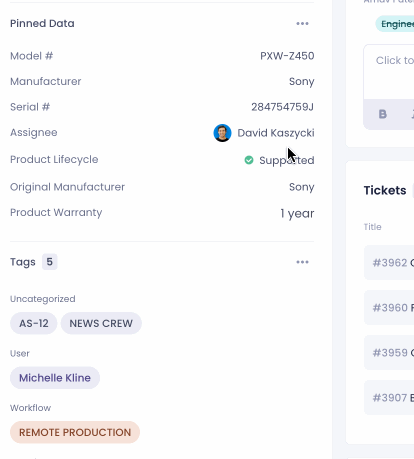
Task: Click the Original Manufacturer value Sony
Action: tap(302, 187)
